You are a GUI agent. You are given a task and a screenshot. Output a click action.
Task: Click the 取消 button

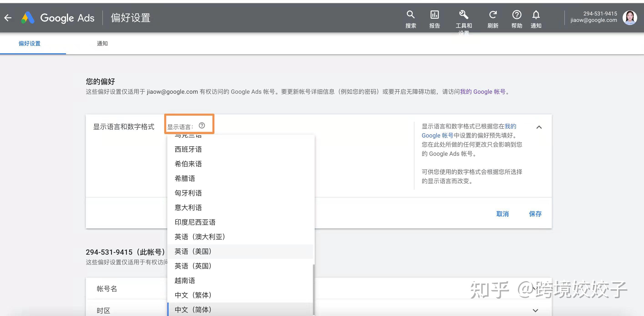(502, 214)
